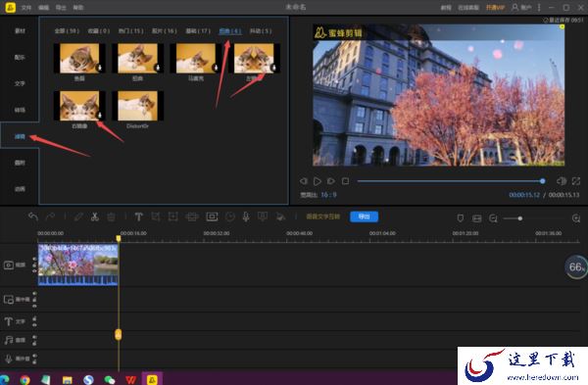The image size is (588, 385).
Task: Mute the video track
Action: pyautogui.click(x=34, y=259)
